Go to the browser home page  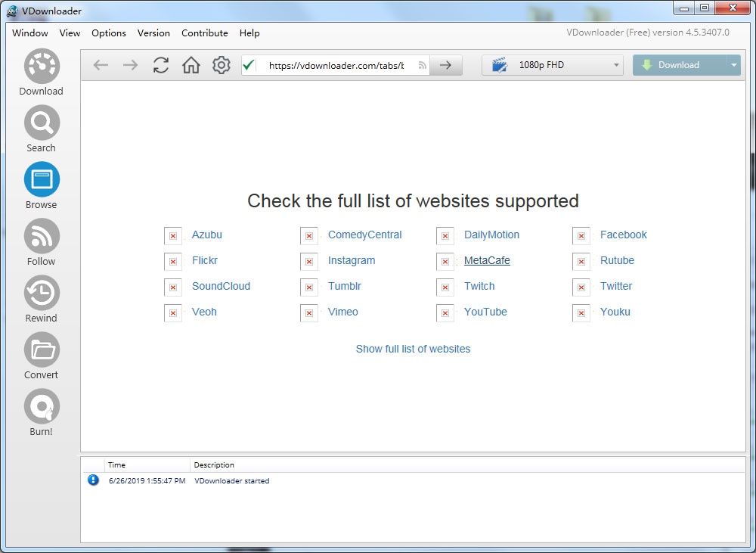[191, 65]
